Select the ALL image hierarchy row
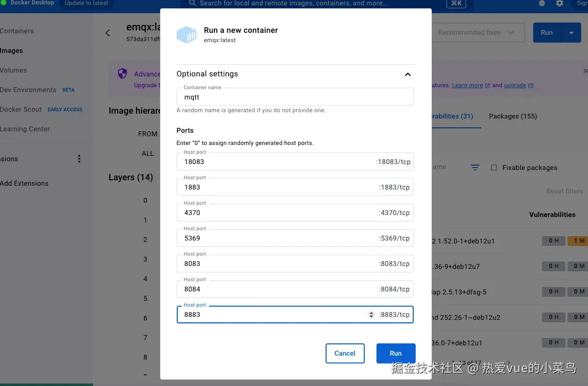 coord(148,153)
